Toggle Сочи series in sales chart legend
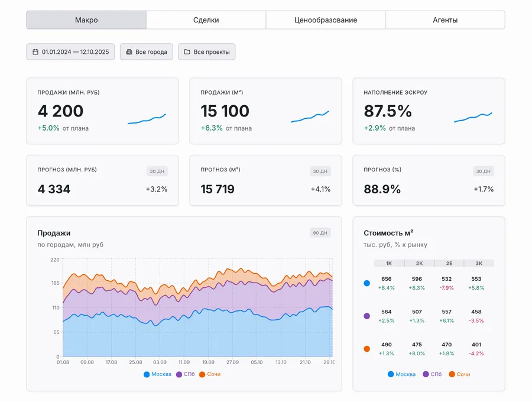The width and height of the screenshot is (532, 402). pos(209,374)
